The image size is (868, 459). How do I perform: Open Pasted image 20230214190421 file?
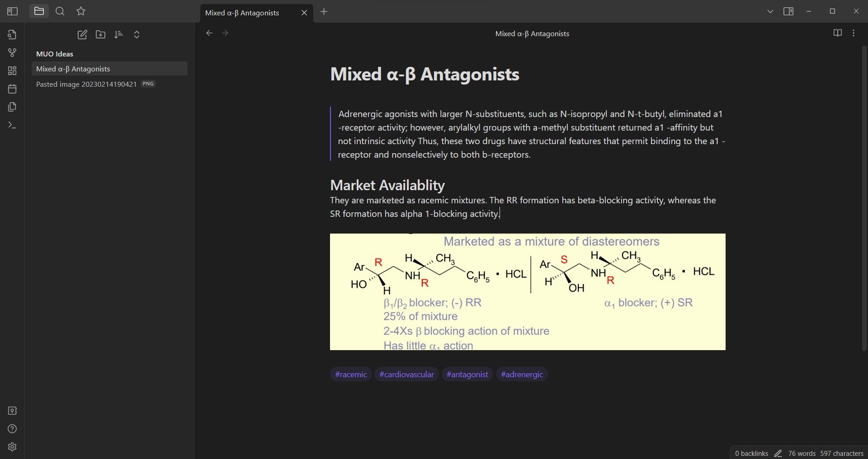coord(86,84)
